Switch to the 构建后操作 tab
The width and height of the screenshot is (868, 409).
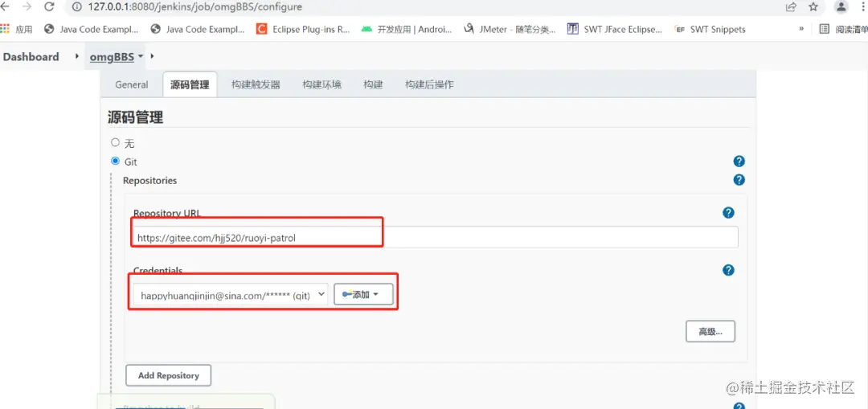(429, 84)
